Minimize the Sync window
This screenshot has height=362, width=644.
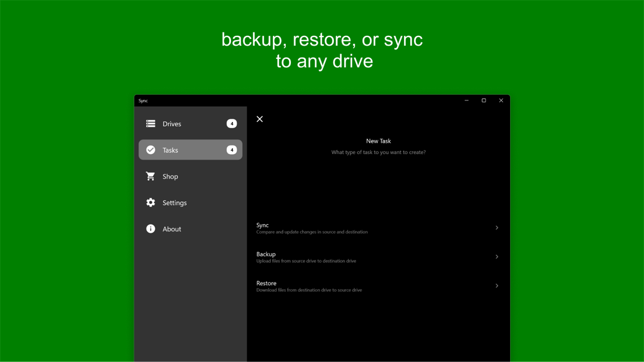point(466,100)
